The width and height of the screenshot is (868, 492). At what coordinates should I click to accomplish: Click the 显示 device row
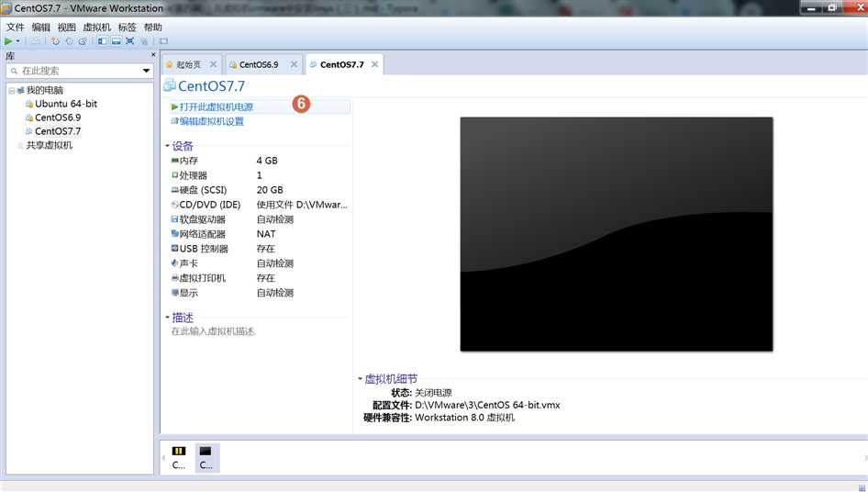(x=259, y=293)
